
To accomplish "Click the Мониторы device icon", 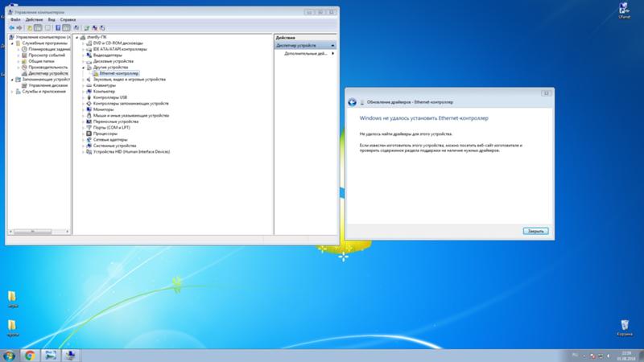I will click(89, 109).
